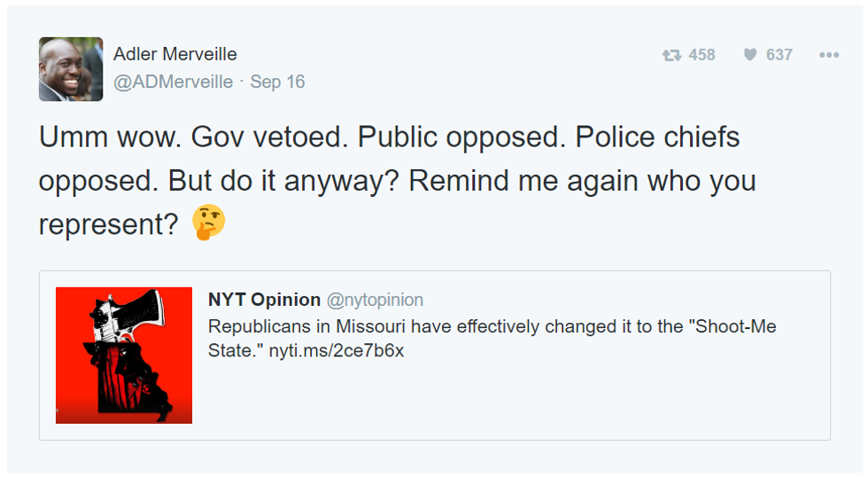Click the @nytopinion handle
The height and width of the screenshot is (477, 868).
pyautogui.click(x=375, y=300)
